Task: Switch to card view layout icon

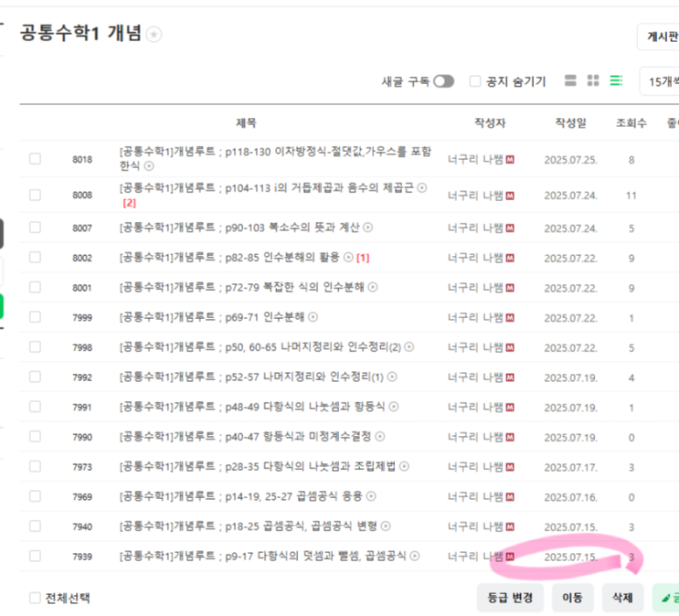Action: pyautogui.click(x=571, y=81)
